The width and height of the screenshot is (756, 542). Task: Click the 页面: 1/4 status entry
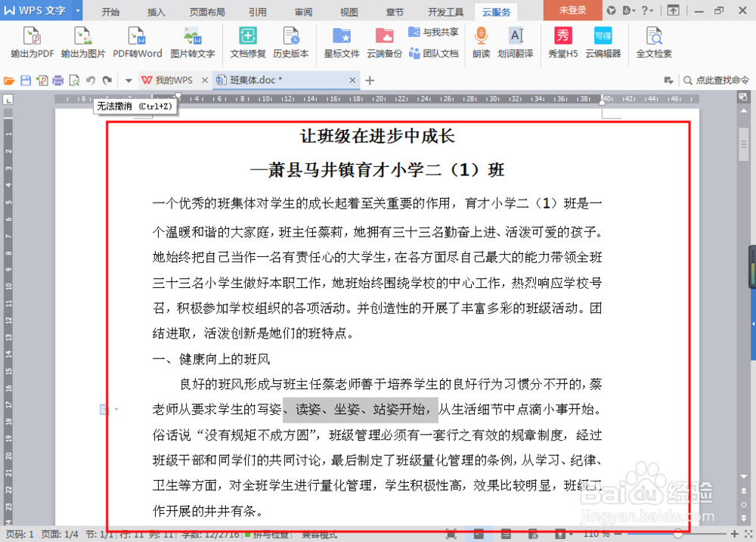[x=59, y=534]
